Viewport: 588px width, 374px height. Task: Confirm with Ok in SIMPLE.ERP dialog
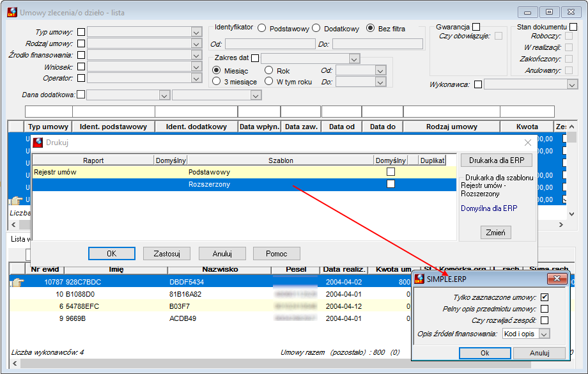(x=485, y=353)
